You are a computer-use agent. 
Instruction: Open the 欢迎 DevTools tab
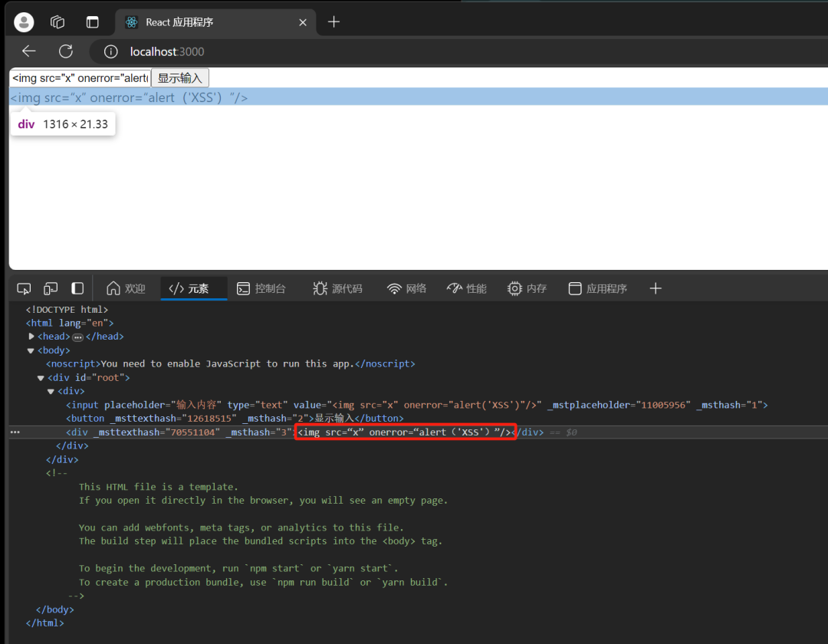coord(126,288)
